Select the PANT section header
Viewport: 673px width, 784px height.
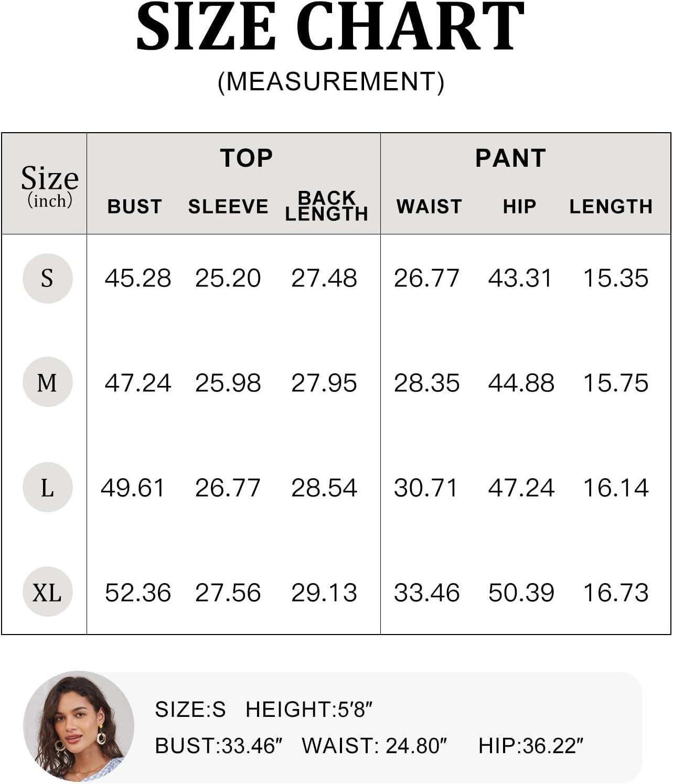point(510,158)
